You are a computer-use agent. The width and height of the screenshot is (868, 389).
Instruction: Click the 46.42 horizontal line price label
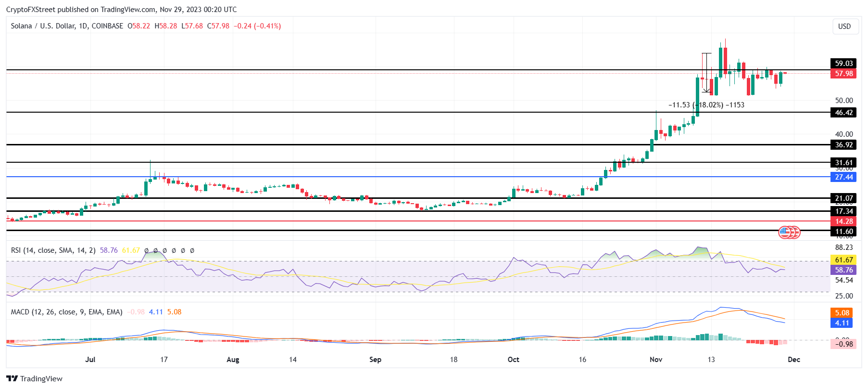pyautogui.click(x=843, y=113)
